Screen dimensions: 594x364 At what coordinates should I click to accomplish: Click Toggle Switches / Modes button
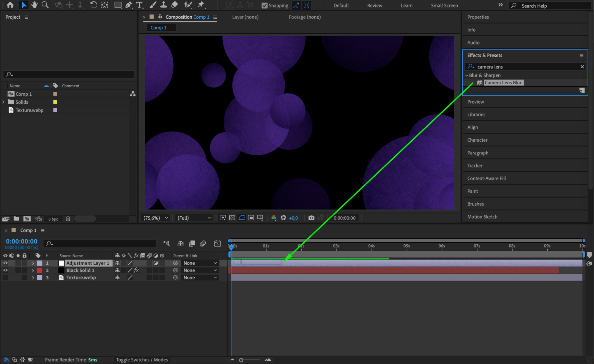tap(142, 360)
